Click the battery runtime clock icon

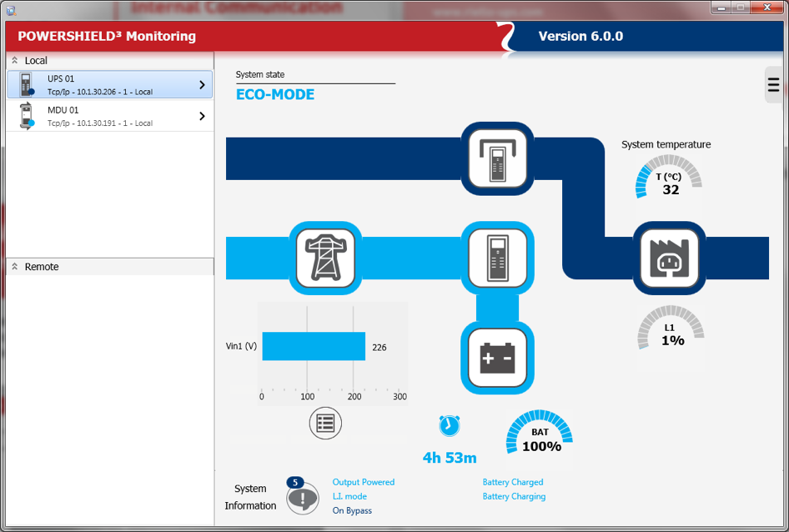[x=449, y=425]
